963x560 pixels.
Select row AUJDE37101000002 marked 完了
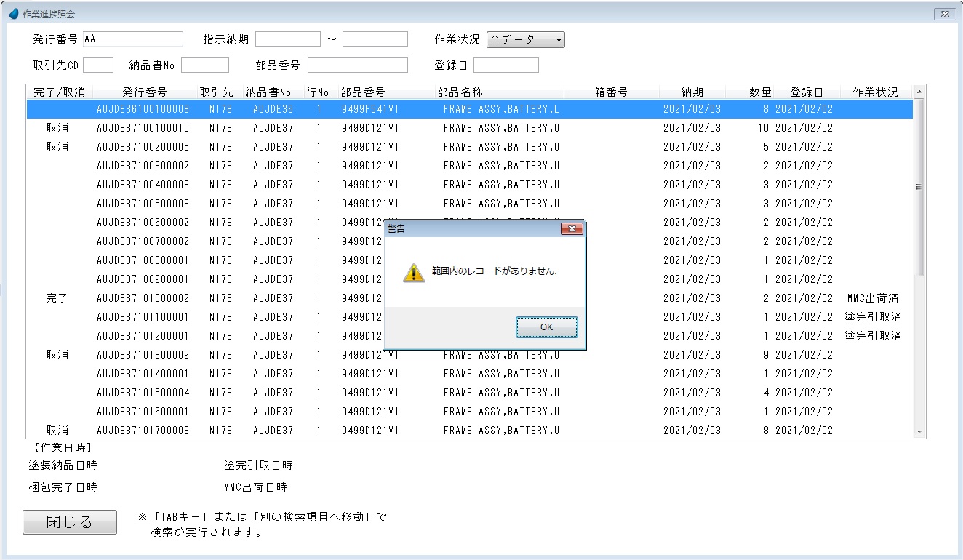[x=143, y=298]
